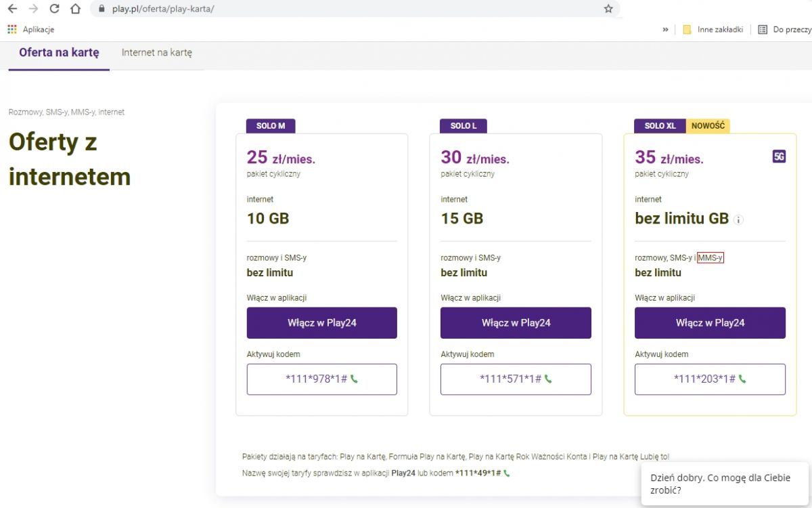Reload the page with the refresh icon
812x508 pixels.
[55, 9]
